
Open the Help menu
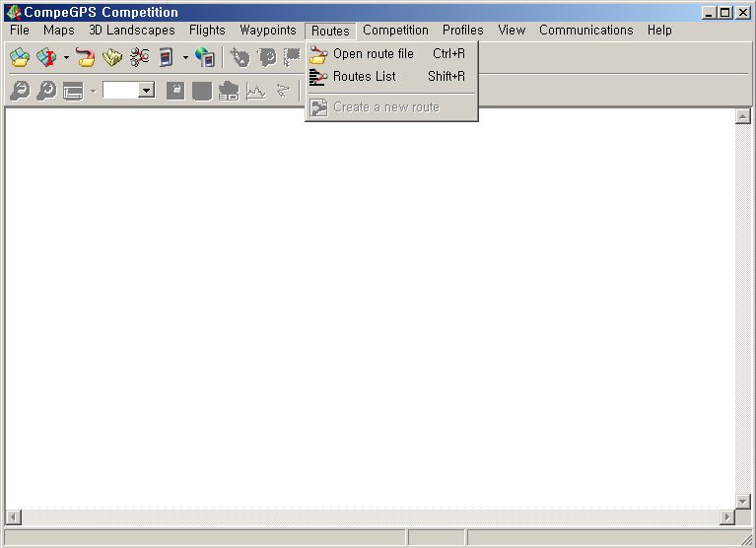point(659,31)
